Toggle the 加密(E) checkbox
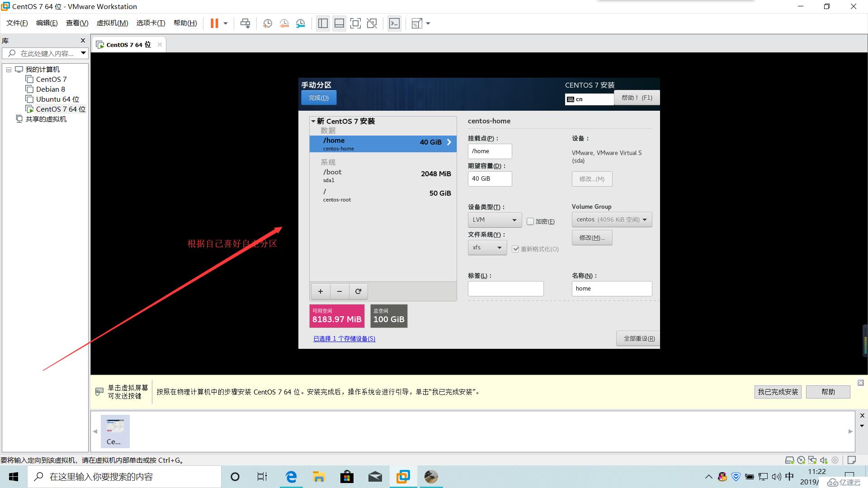868x488 pixels. (x=530, y=221)
